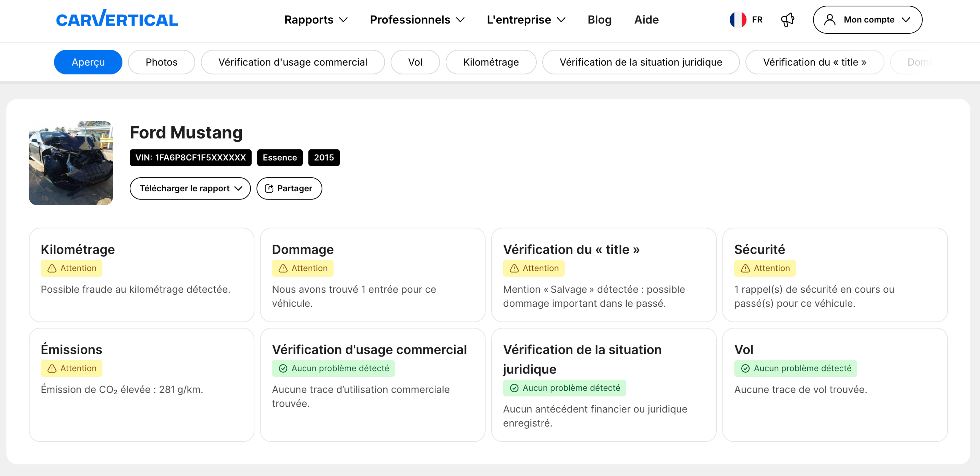The image size is (980, 476).
Task: Click the user profile icon in Mon compte
Action: tap(829, 19)
